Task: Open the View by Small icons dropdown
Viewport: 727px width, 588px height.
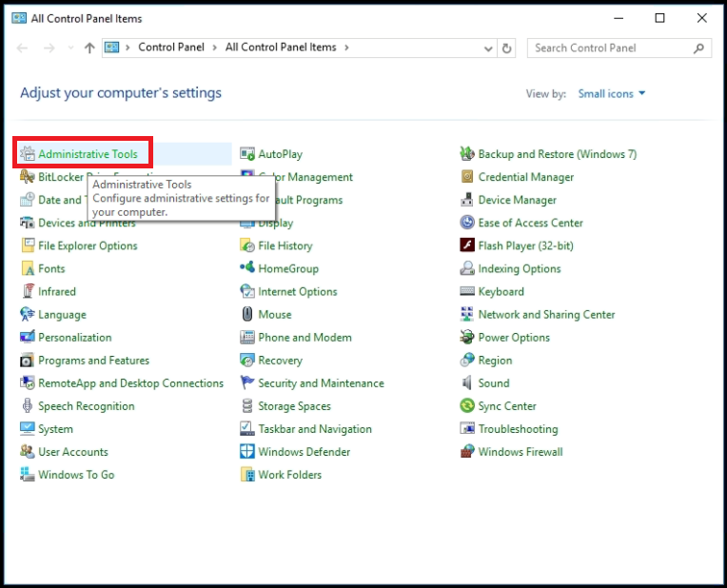Action: click(x=612, y=93)
